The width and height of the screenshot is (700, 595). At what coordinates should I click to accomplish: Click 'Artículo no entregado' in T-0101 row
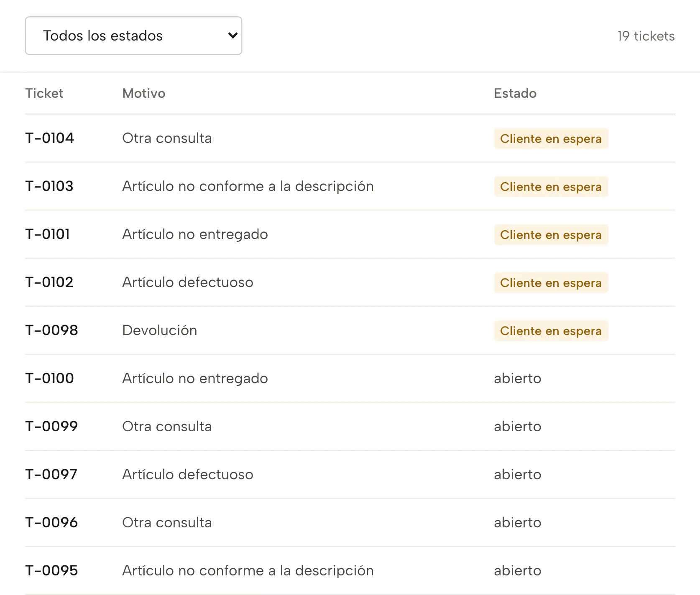point(195,234)
